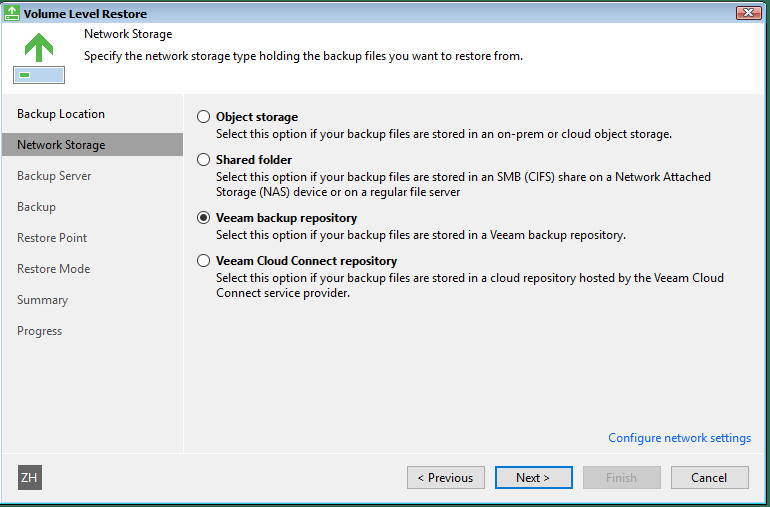The height and width of the screenshot is (507, 770).
Task: Open the Progress step
Action: [39, 331]
